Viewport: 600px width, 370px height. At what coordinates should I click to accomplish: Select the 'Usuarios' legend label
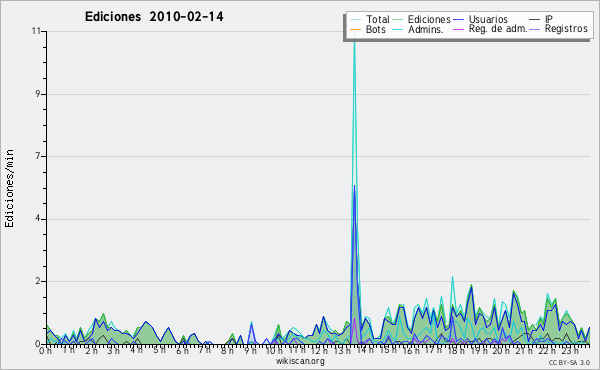[488, 19]
